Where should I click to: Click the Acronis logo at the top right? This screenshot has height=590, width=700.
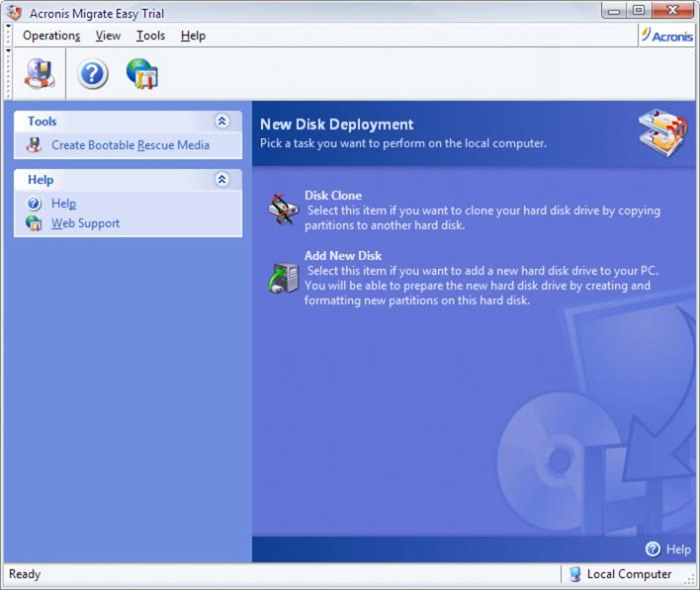(x=667, y=35)
